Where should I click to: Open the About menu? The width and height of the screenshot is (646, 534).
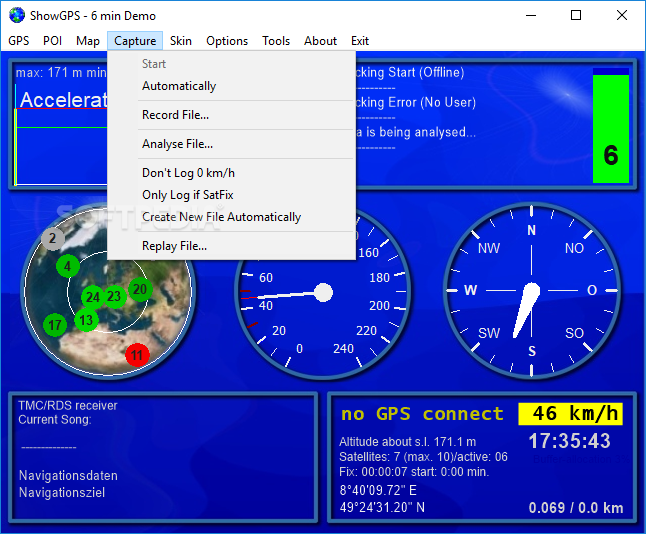point(321,41)
